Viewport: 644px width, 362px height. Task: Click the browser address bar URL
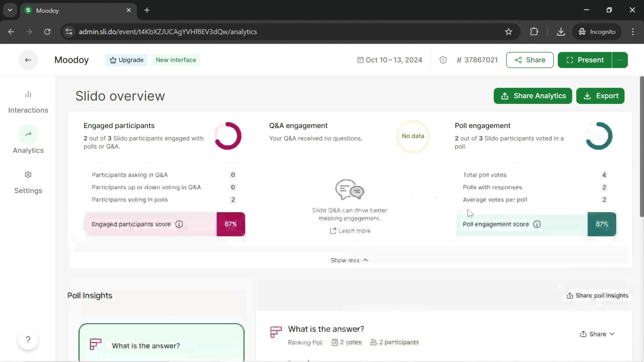point(168,32)
